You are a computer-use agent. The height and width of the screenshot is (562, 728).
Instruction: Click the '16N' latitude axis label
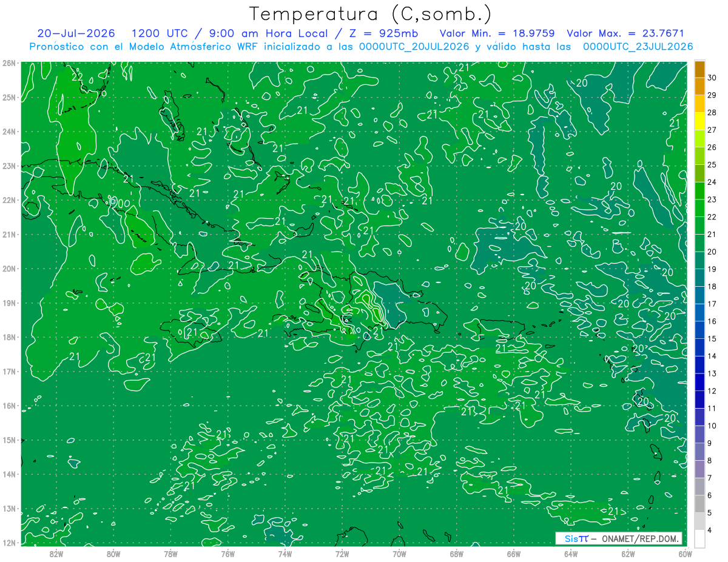click(x=9, y=406)
